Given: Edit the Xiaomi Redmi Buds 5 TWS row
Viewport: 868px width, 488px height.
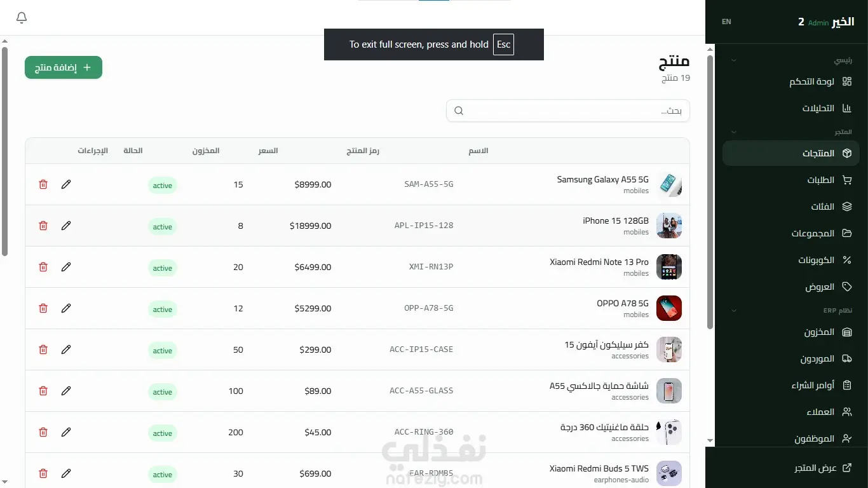Looking at the screenshot, I should 66,473.
